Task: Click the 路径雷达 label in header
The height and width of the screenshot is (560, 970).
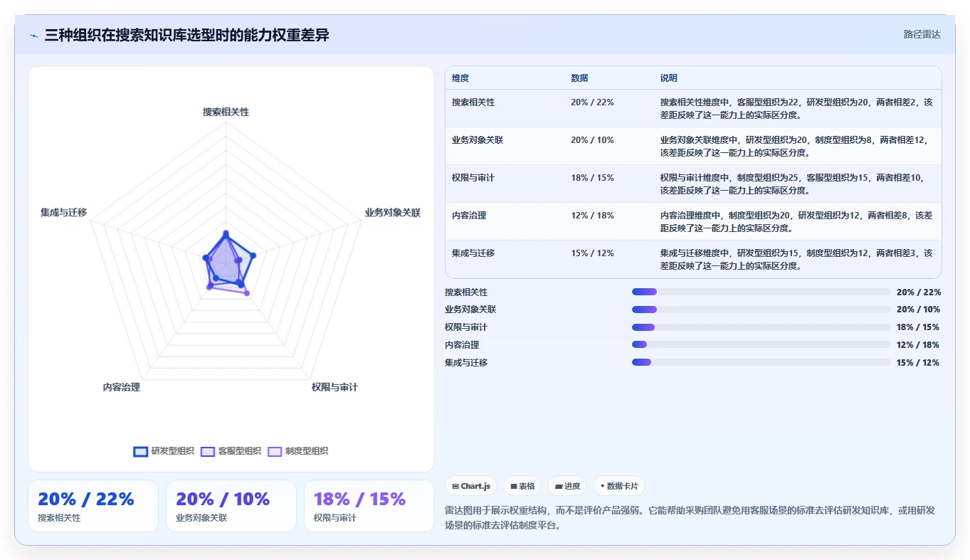Action: coord(922,34)
